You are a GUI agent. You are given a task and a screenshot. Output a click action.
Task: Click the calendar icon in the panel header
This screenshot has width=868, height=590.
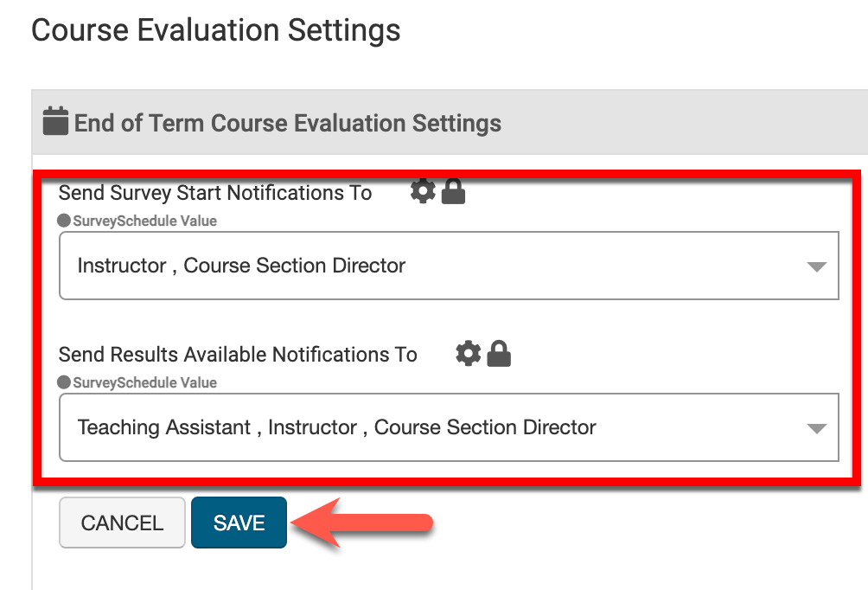click(x=55, y=122)
